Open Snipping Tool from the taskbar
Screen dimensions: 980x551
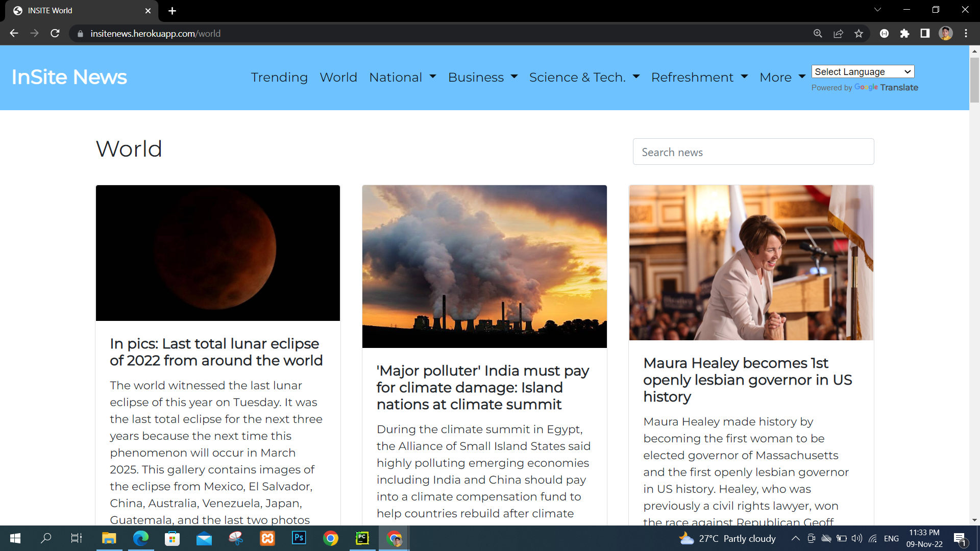(235, 538)
